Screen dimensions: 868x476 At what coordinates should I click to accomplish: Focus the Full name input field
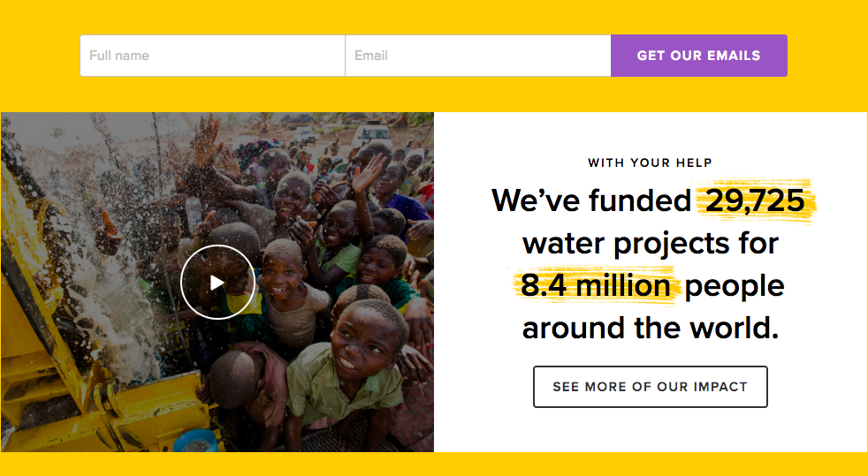[212, 56]
